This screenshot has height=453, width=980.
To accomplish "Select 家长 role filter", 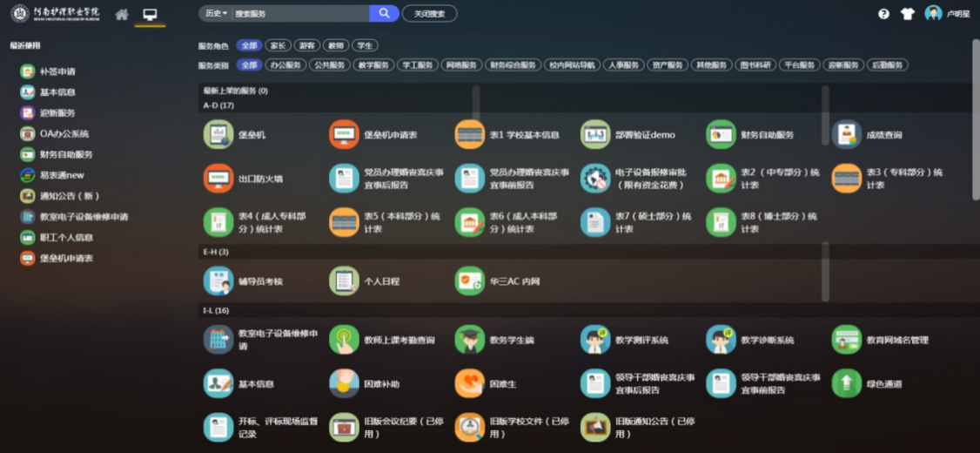I will coord(279,45).
